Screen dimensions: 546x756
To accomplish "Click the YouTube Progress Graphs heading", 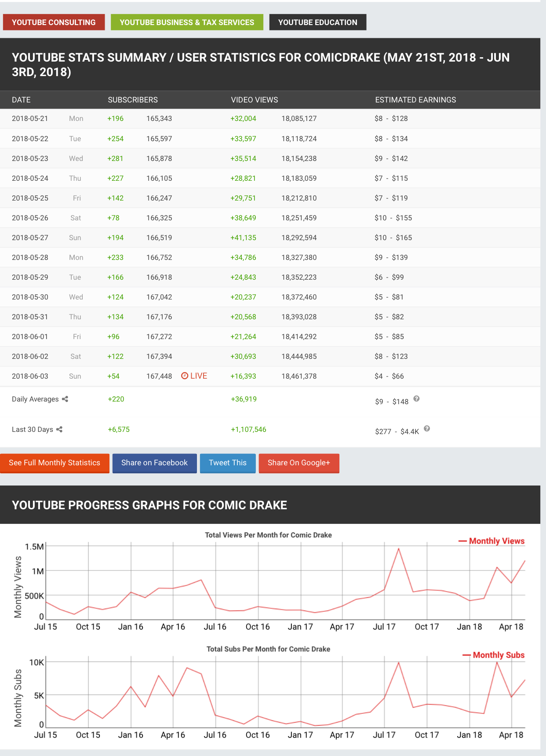I will coord(149,505).
